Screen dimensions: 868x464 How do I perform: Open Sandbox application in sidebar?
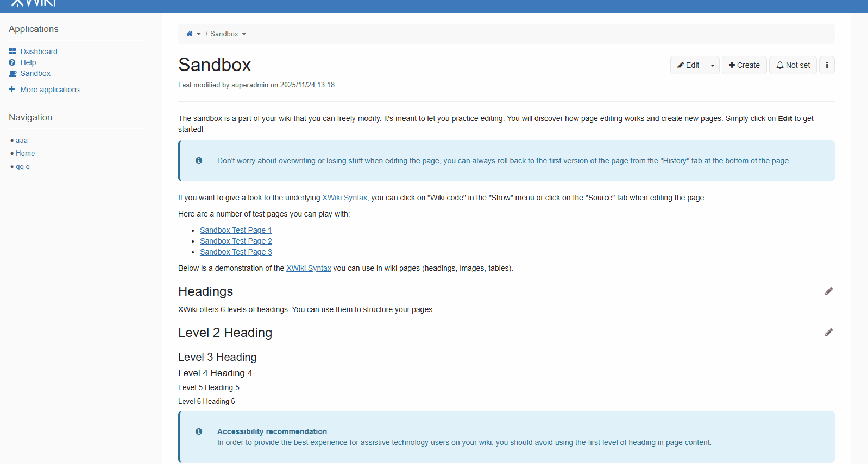pos(35,73)
